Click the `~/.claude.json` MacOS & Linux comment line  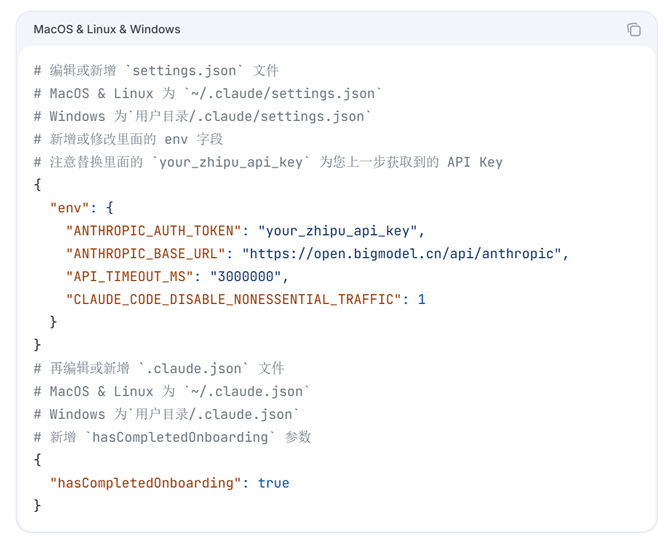[172, 391]
